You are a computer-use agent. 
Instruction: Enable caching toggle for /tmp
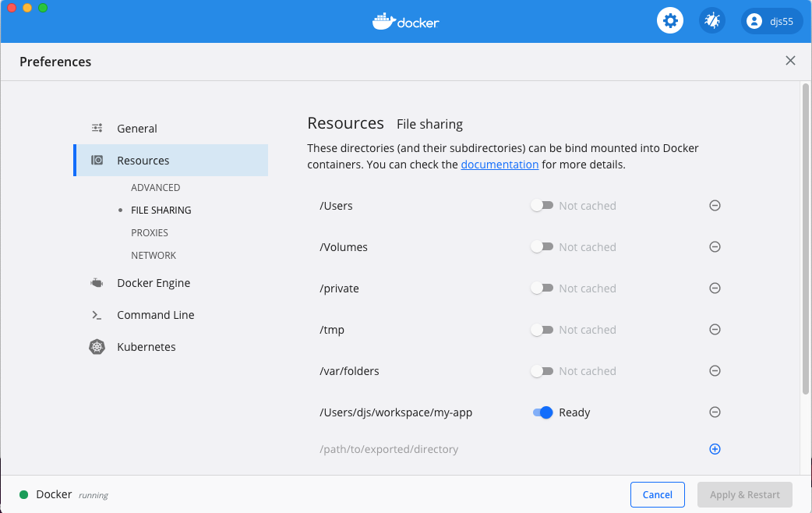542,330
